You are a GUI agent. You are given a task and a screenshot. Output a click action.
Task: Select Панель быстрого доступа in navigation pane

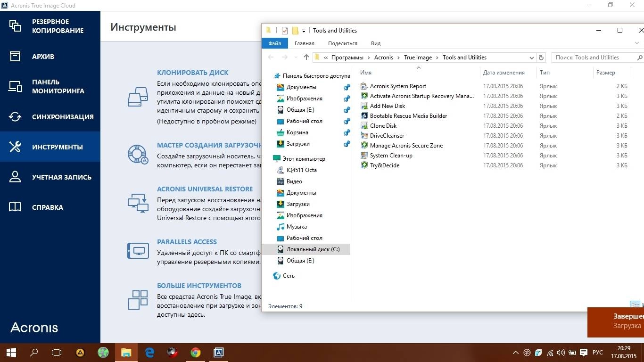[x=311, y=75]
